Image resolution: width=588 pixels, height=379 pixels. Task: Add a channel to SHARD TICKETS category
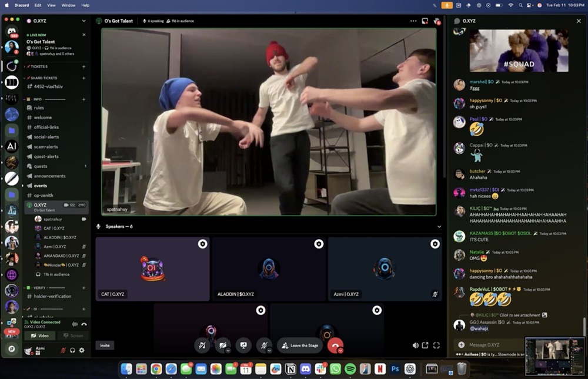tap(83, 78)
